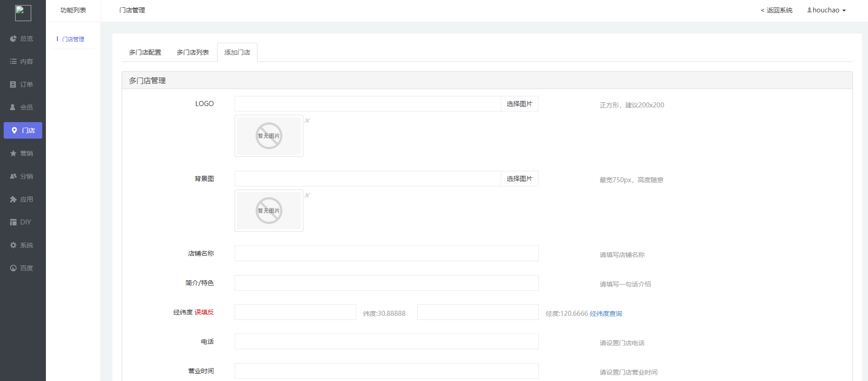Viewport: 868px width, 381px height.
Task: Select the 分销 users icon in sidebar
Action: [13, 176]
